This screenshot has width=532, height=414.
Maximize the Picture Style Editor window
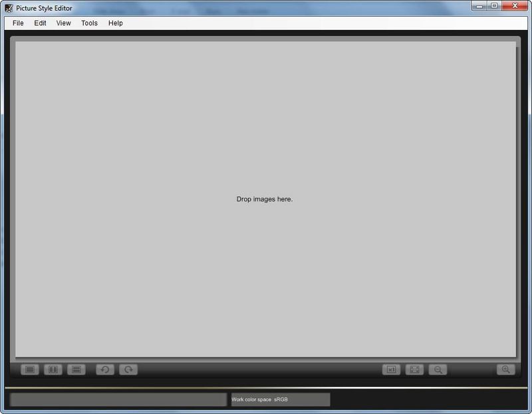pos(494,6)
